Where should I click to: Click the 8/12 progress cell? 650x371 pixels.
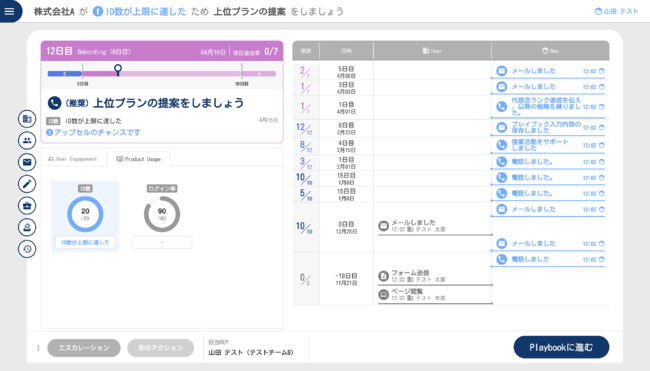tap(305, 146)
